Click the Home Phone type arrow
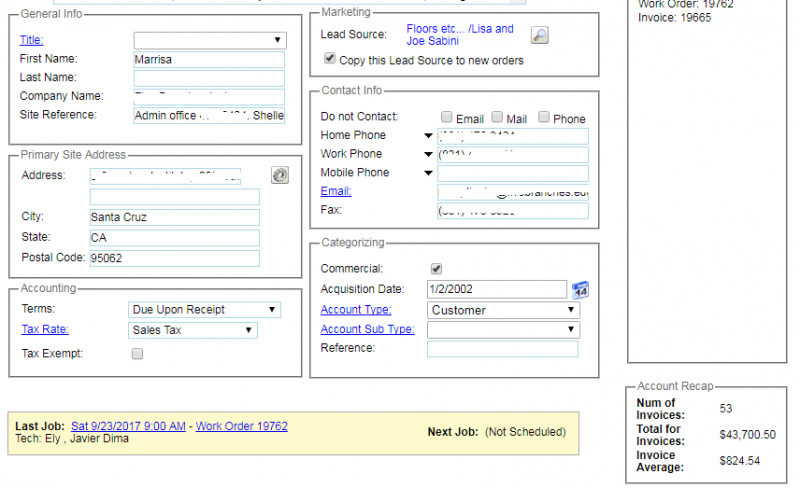Image resolution: width=800 pixels, height=488 pixels. (428, 136)
